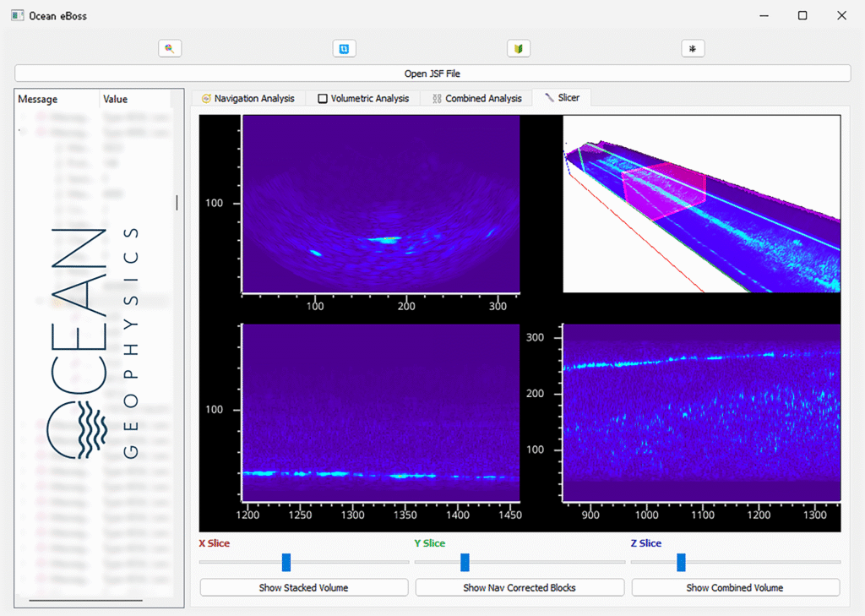
Task: Click the message panel vertical scrollbar
Action: (x=177, y=203)
